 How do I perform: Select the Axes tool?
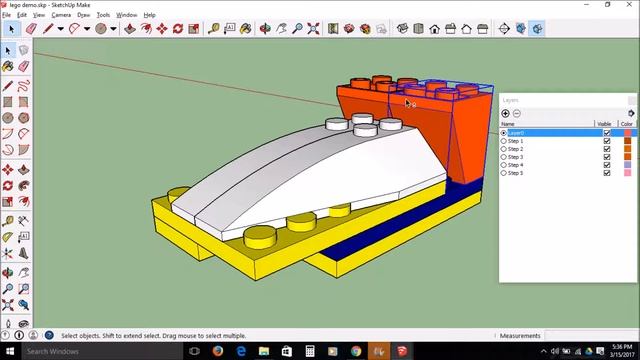8,253
